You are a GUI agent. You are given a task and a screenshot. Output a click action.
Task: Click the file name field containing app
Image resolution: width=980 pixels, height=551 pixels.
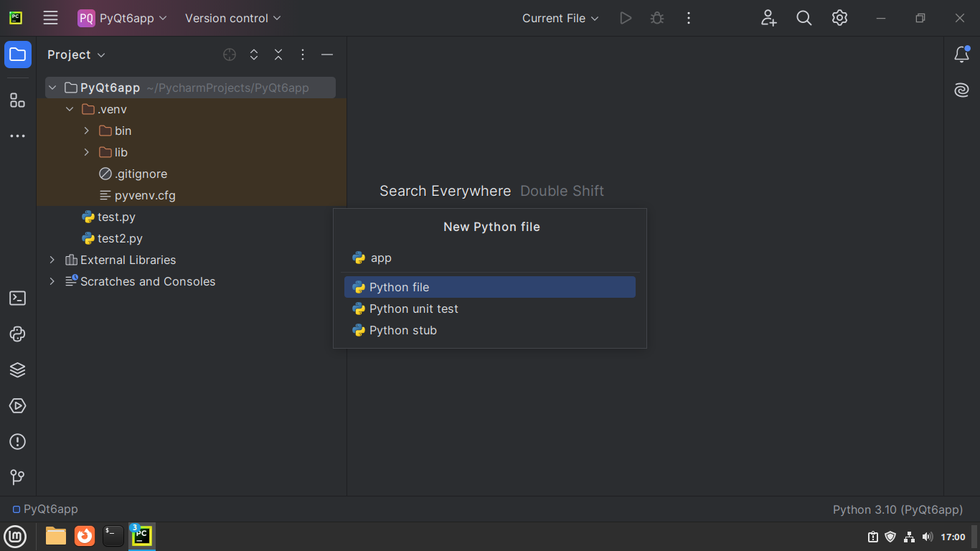[490, 258]
